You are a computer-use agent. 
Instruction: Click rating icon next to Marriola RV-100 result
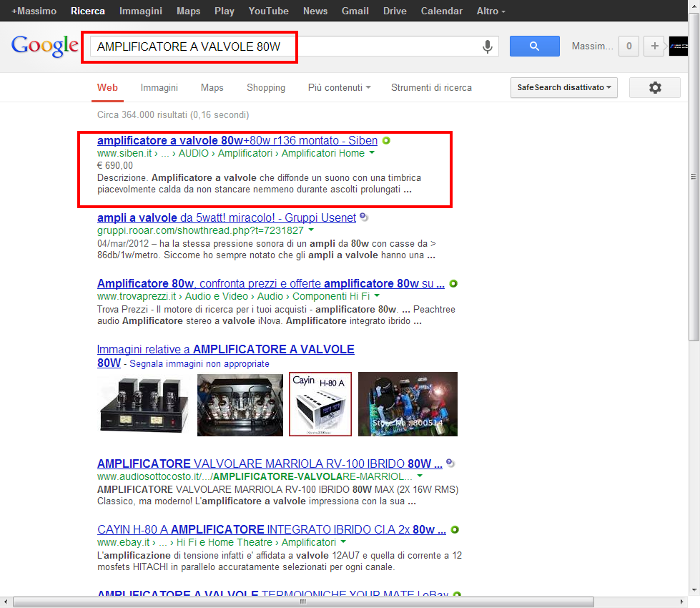pyautogui.click(x=450, y=464)
